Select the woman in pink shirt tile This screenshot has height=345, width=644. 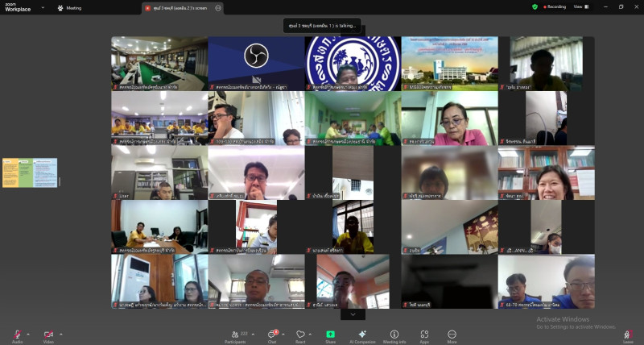[450, 118]
